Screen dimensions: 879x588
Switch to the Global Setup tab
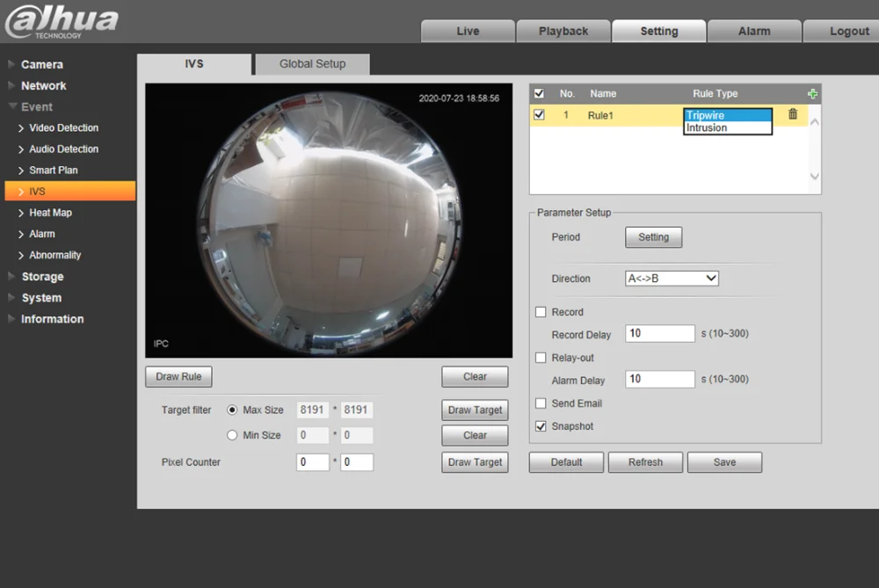click(312, 64)
